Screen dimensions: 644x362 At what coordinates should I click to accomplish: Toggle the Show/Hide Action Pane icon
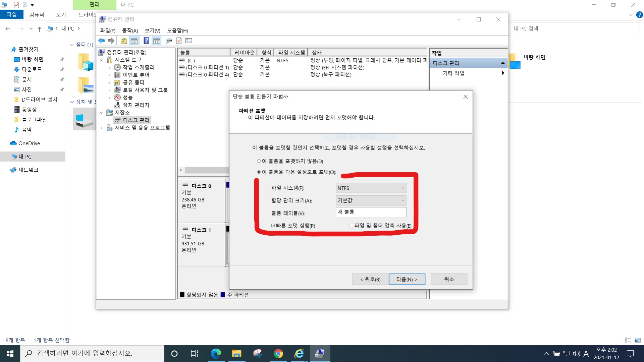(157, 41)
